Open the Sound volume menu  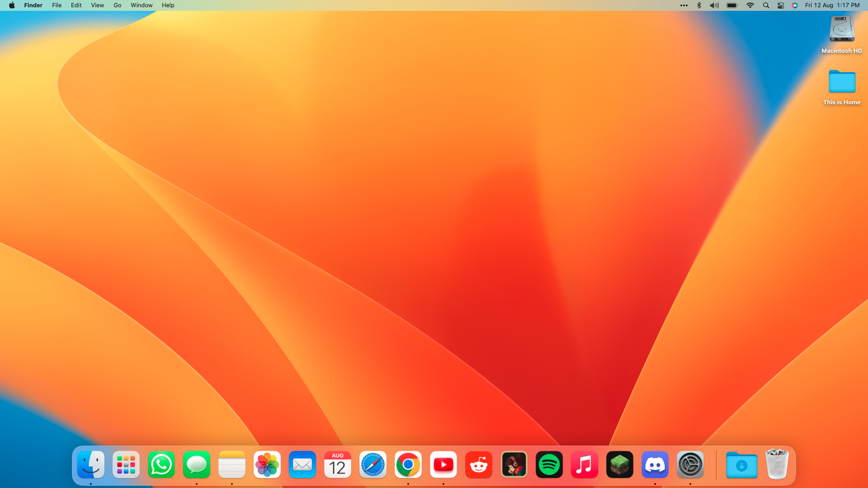coord(714,5)
